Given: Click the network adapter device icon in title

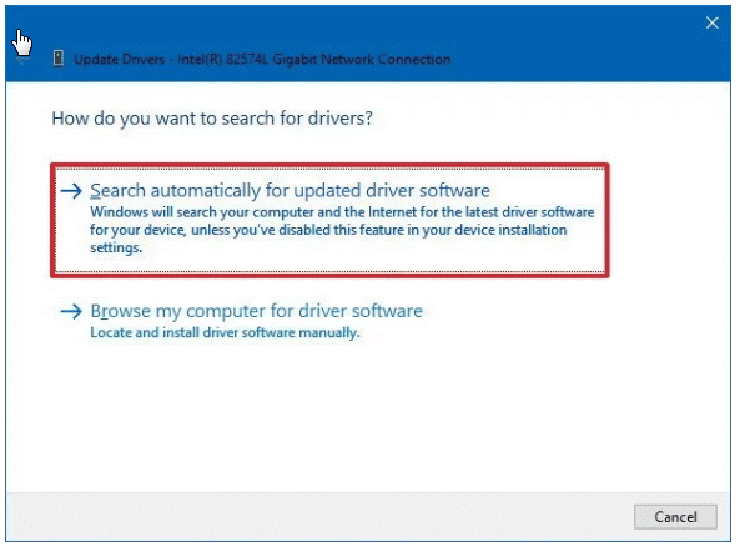Looking at the screenshot, I should click(59, 59).
